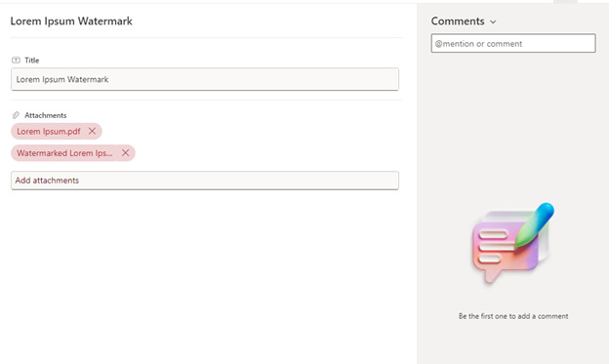Open the Watermarked Lorem Ips... attachment chip
The height and width of the screenshot is (364, 609).
(64, 153)
